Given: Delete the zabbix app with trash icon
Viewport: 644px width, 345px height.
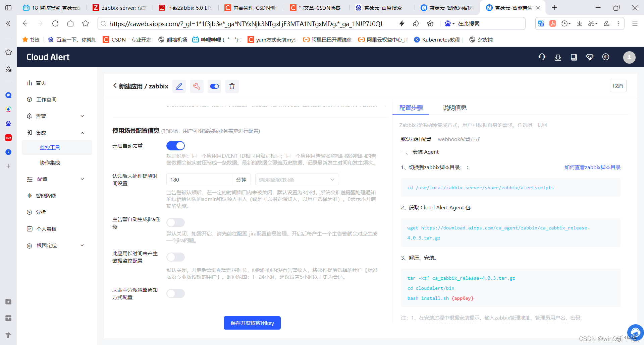Looking at the screenshot, I should [x=232, y=86].
